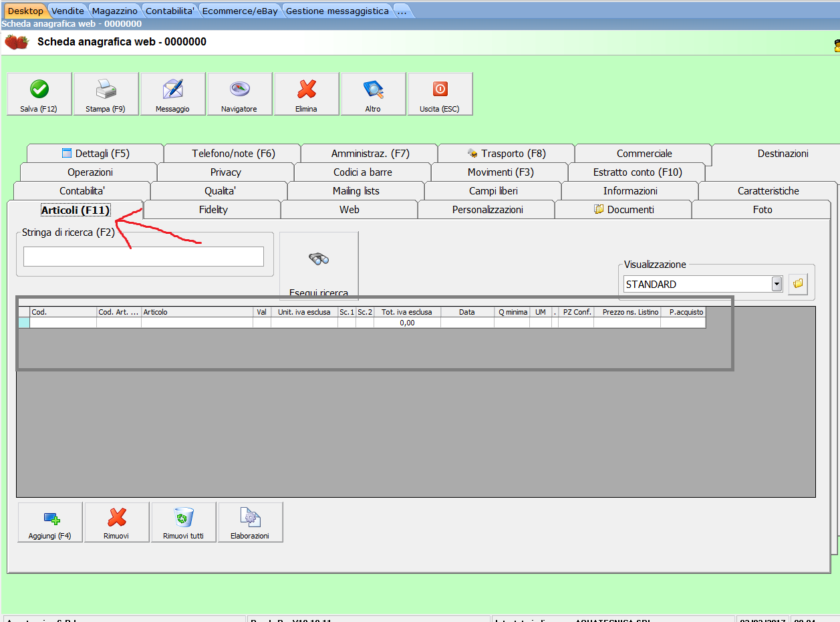Select the Dettagli (F5) tab

pyautogui.click(x=96, y=154)
